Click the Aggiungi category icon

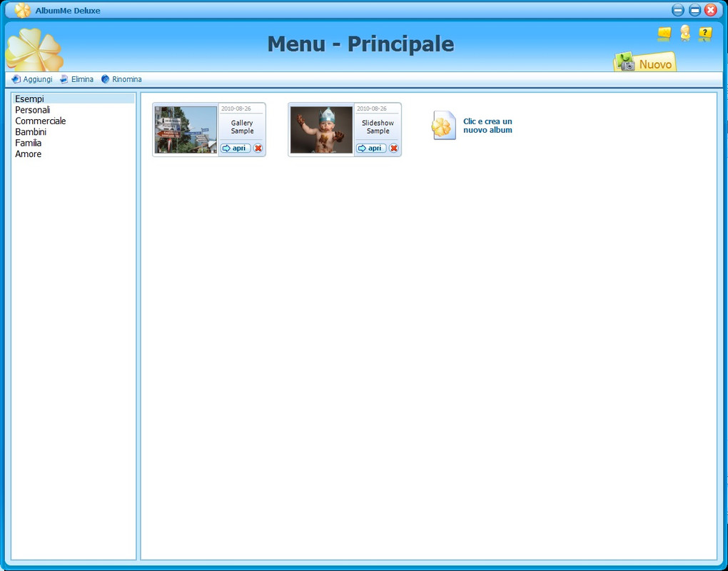pos(16,79)
